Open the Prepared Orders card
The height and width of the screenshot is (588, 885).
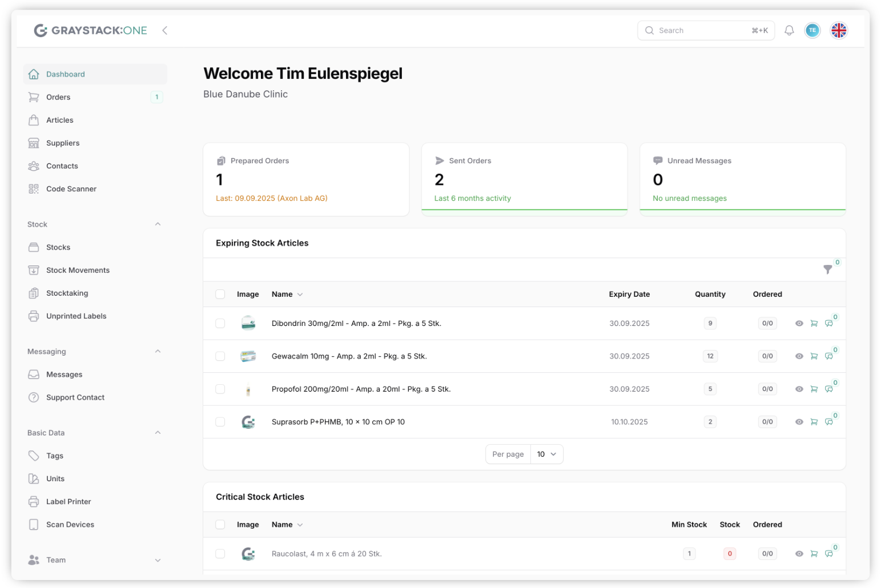click(x=306, y=179)
